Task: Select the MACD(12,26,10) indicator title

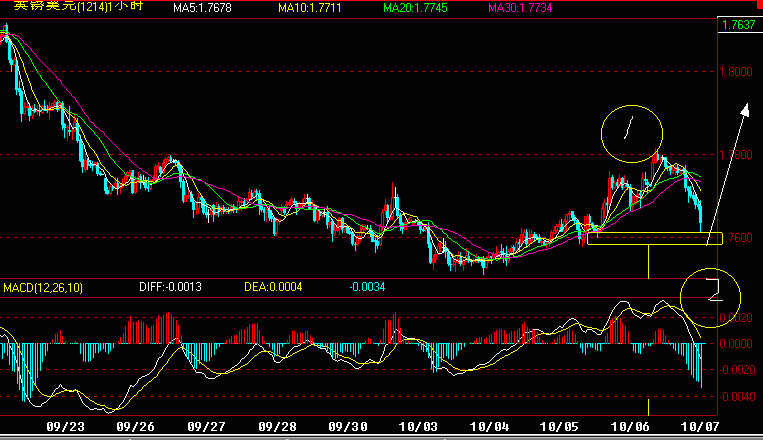Action: (43, 288)
